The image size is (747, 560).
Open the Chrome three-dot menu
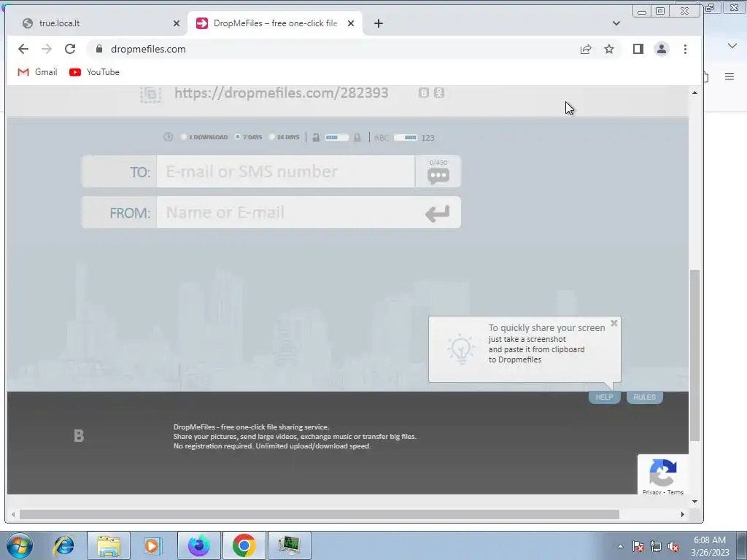pyautogui.click(x=685, y=49)
